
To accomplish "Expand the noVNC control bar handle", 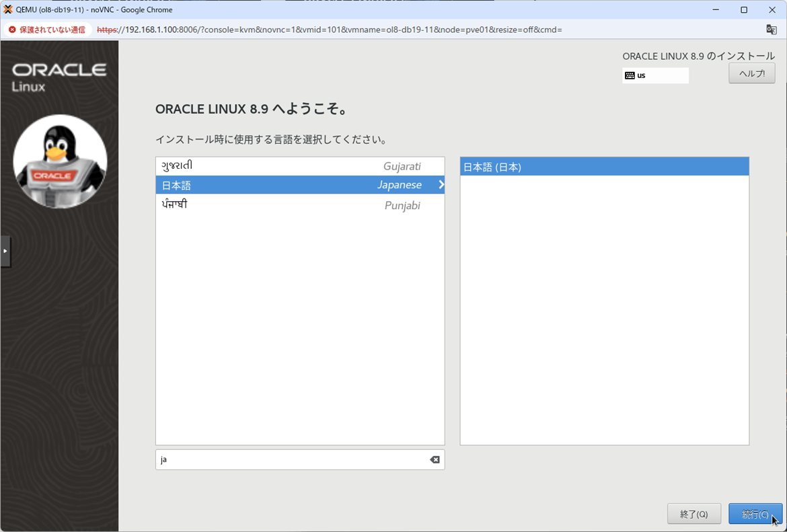I will (5, 251).
